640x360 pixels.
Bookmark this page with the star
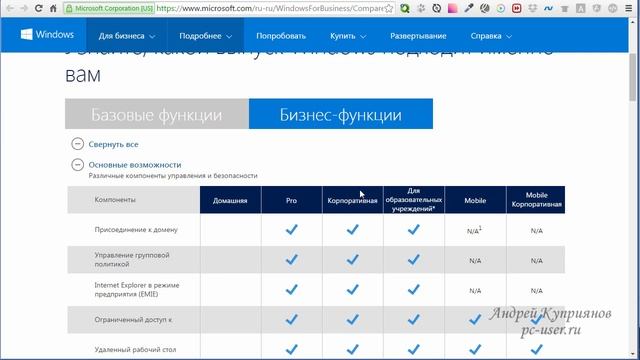389,8
